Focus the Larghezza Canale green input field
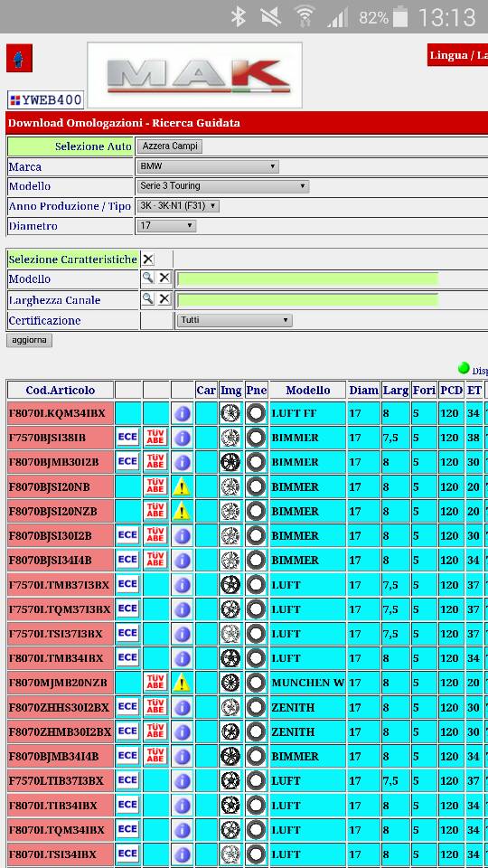The width and height of the screenshot is (488, 868). coord(307,300)
